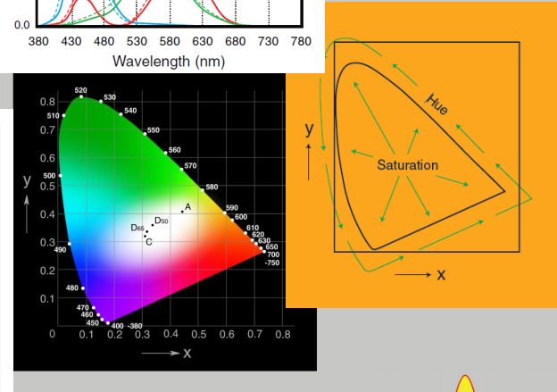Viewport: 557px width, 392px height.
Task: Click the 0.6 tick on chromaticity y-axis
Action: tap(47, 158)
